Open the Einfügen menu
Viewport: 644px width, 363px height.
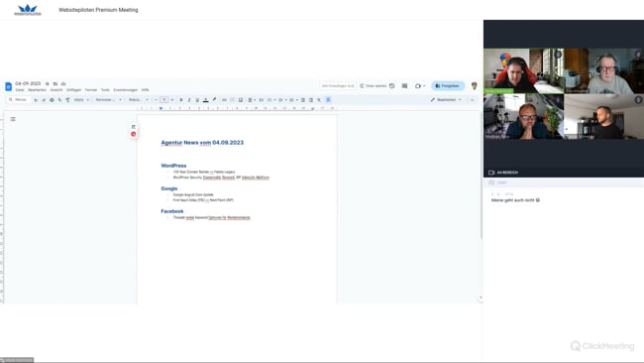tap(73, 89)
